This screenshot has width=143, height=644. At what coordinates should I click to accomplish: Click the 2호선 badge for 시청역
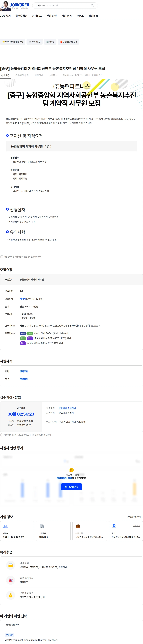tap(30, 333)
